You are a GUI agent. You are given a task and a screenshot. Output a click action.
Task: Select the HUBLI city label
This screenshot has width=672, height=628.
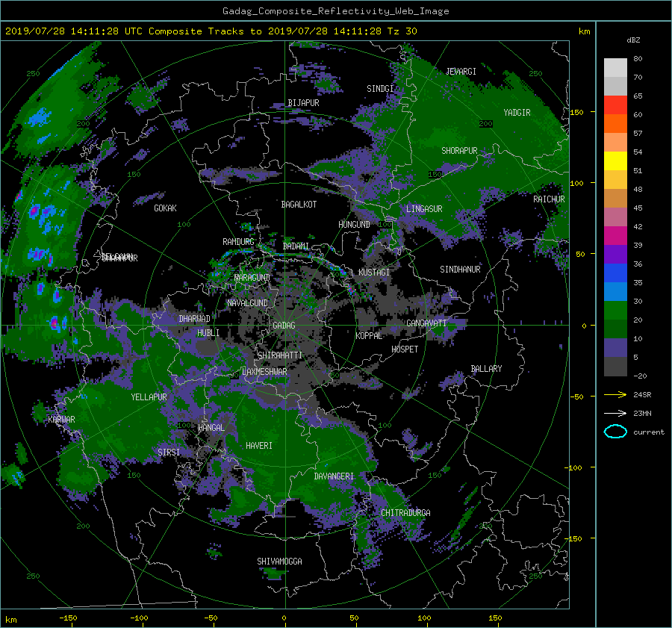click(x=208, y=333)
